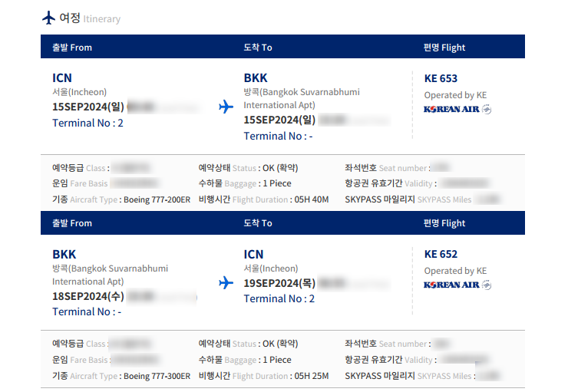Click the blue airplane icon on the BKK to ICN flight
This screenshot has width=568, height=392.
[226, 282]
